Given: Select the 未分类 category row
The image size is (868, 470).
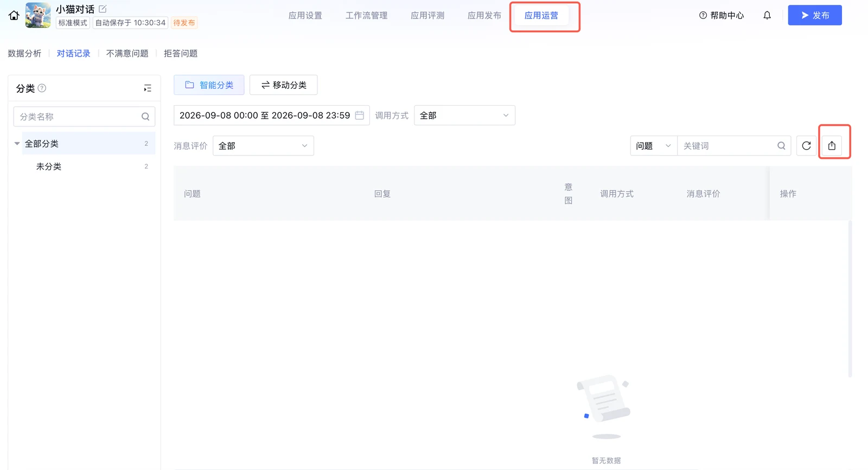Looking at the screenshot, I should point(88,166).
